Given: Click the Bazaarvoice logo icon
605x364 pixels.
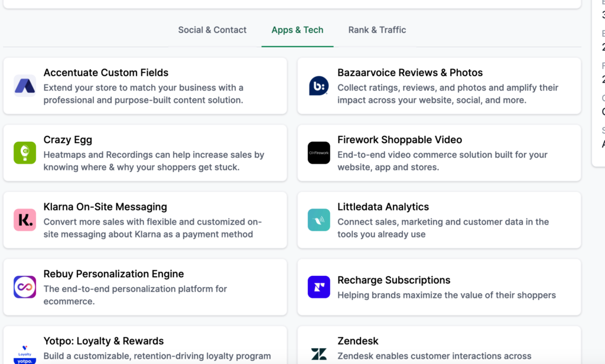Looking at the screenshot, I should [318, 86].
